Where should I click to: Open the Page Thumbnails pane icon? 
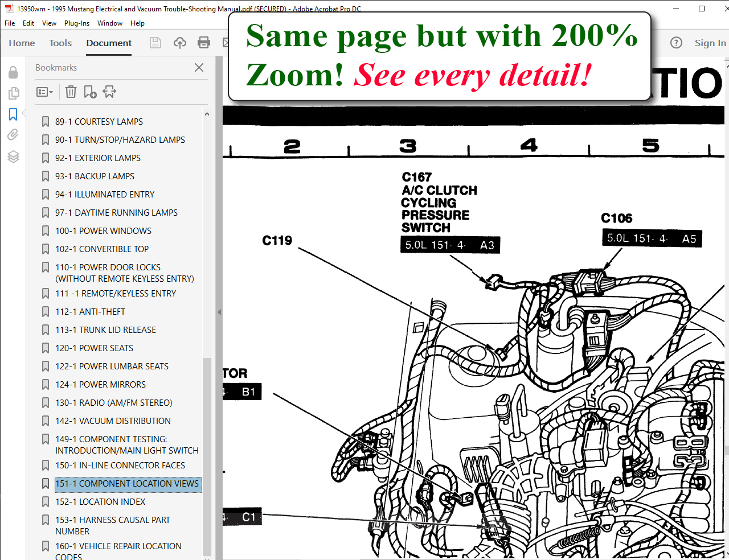(x=13, y=93)
